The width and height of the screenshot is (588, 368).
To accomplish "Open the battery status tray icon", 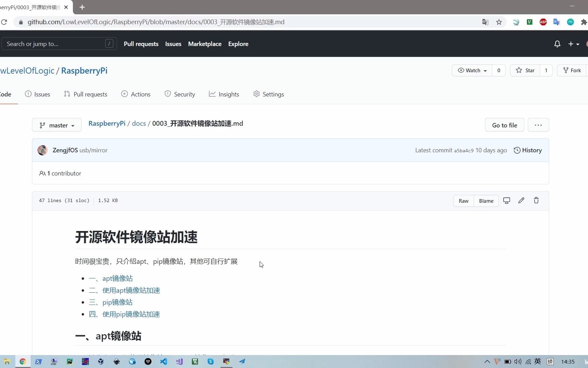I will coord(508,362).
